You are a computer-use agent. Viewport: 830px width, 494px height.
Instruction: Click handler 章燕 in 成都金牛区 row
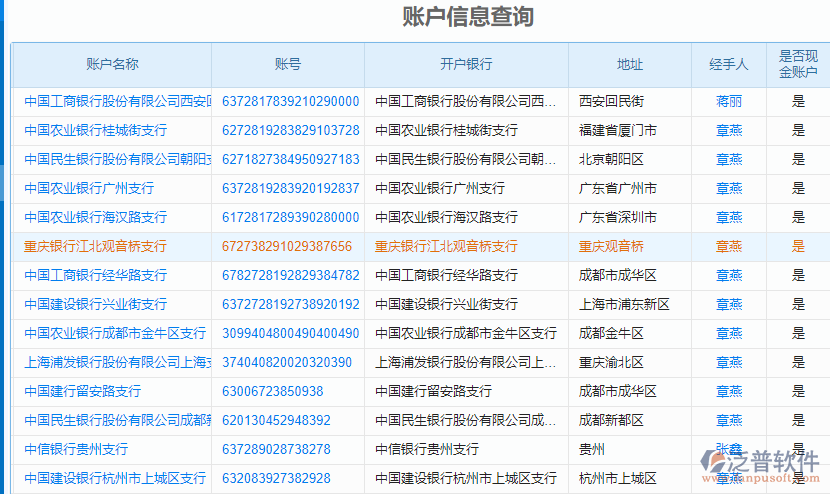pos(729,334)
